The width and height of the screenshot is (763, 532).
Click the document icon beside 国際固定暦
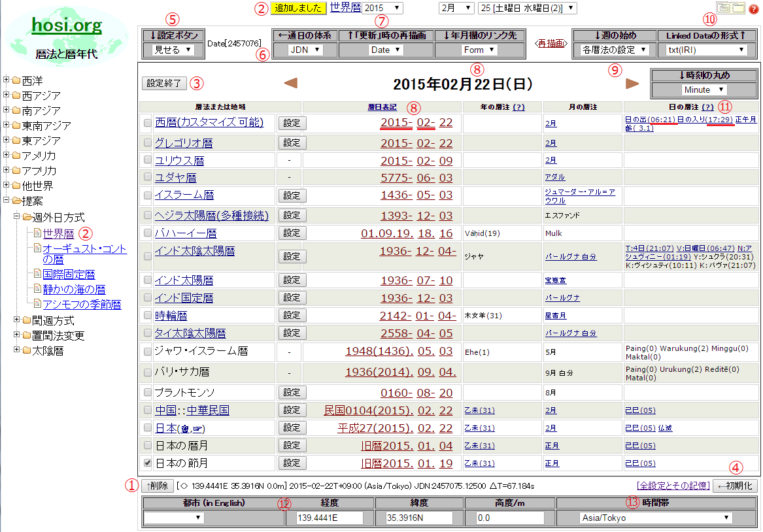pyautogui.click(x=37, y=274)
